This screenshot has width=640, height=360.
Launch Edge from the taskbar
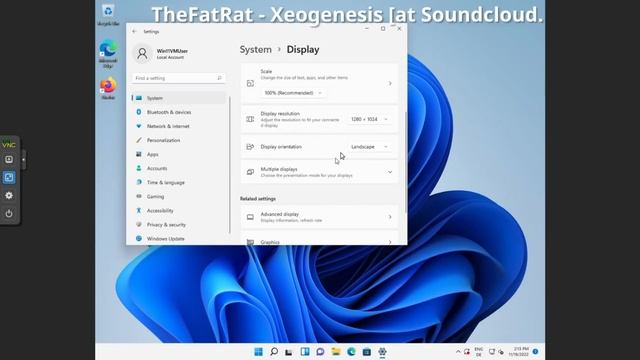(351, 351)
